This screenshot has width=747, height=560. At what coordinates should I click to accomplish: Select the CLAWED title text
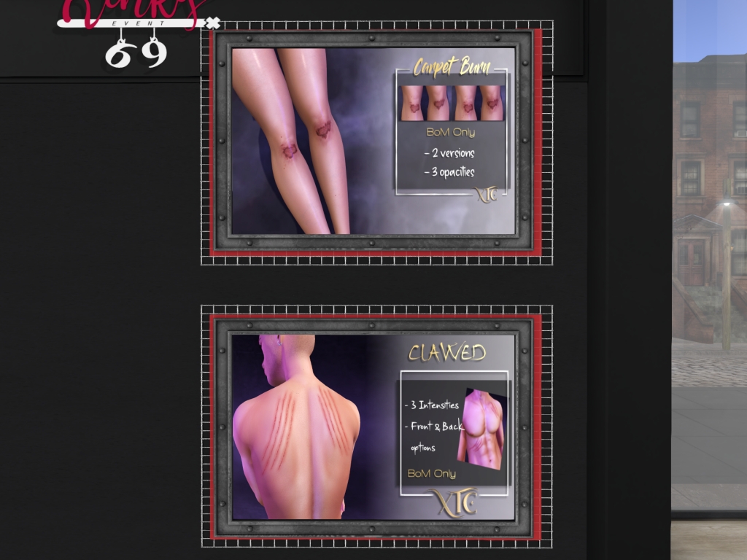446,353
